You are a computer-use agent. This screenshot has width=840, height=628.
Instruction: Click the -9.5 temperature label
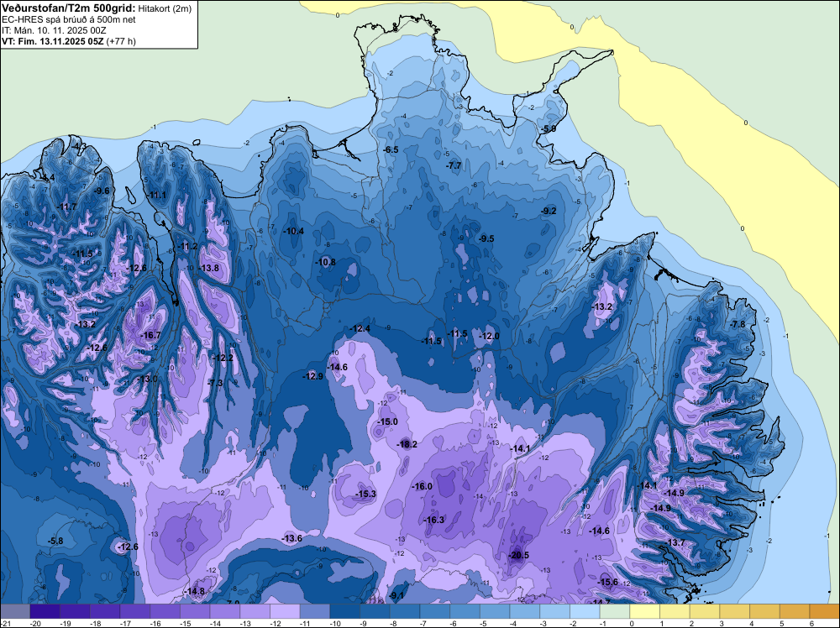[486, 238]
